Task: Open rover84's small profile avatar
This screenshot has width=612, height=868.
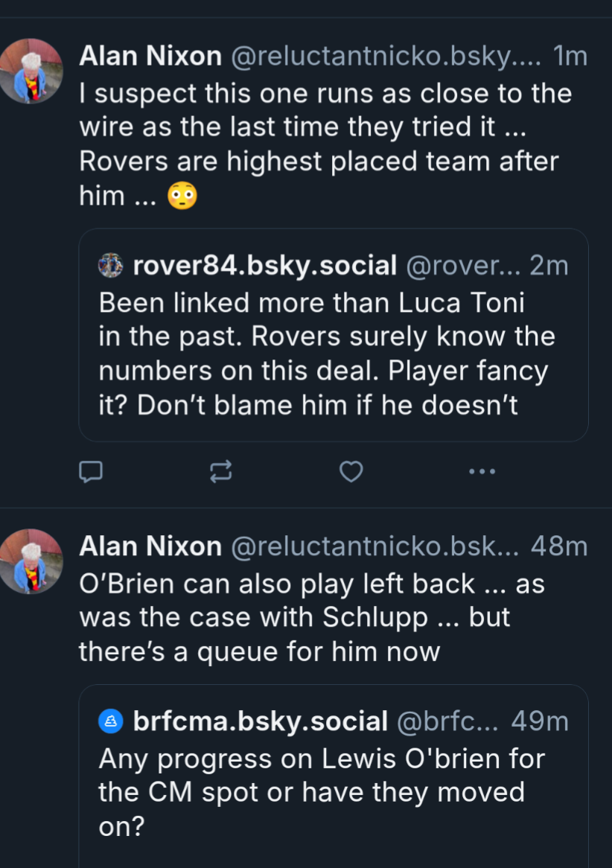Action: click(111, 266)
